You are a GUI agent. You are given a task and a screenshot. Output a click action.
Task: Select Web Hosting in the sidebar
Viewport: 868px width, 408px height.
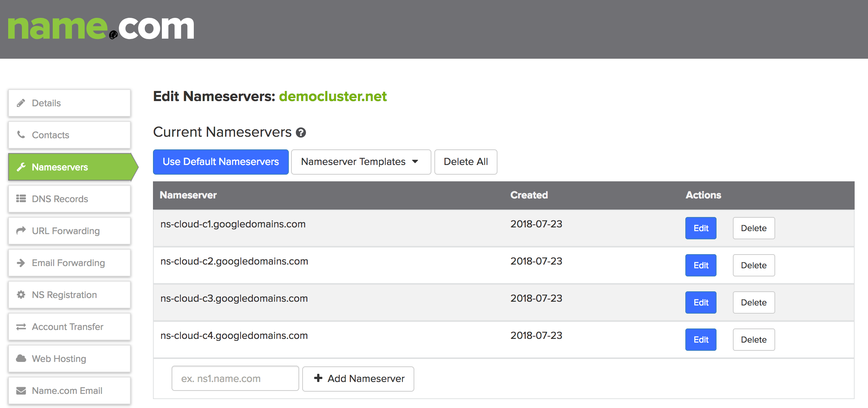(x=69, y=359)
